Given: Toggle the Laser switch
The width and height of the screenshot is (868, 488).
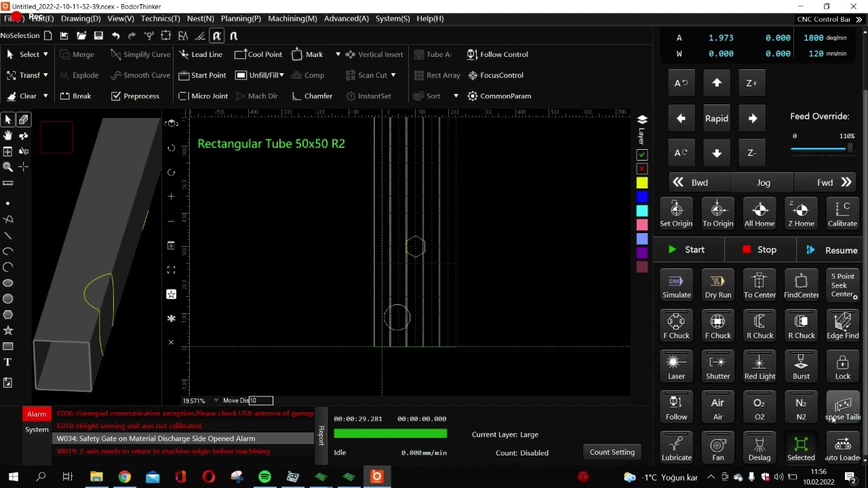Looking at the screenshot, I should 676,366.
